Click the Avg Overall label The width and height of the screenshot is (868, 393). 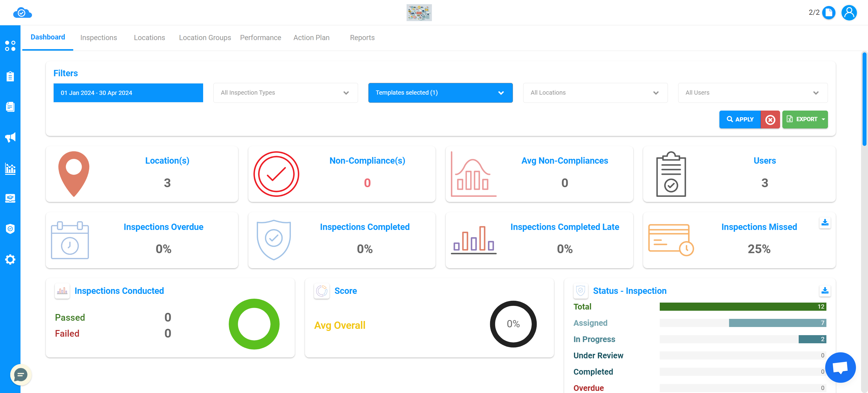[340, 325]
